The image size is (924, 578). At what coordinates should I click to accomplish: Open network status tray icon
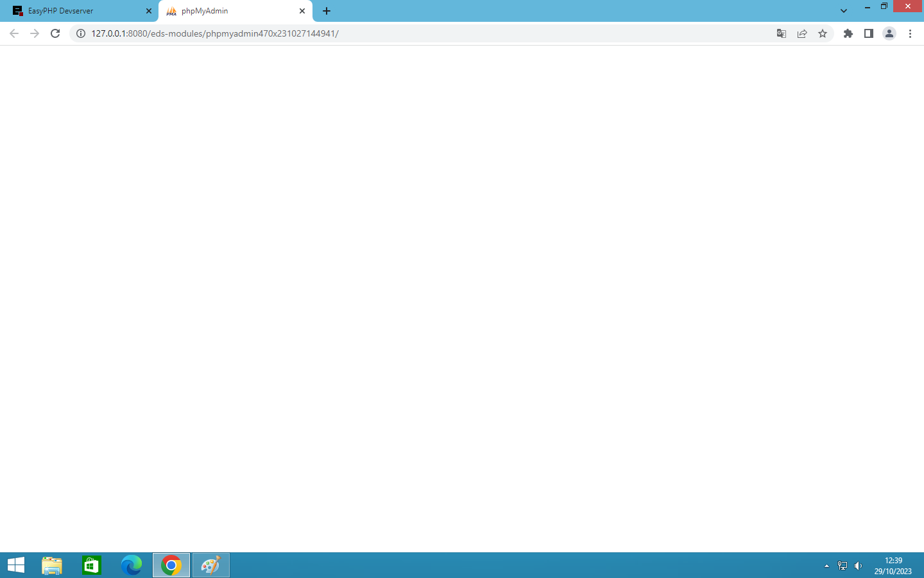[x=843, y=566]
